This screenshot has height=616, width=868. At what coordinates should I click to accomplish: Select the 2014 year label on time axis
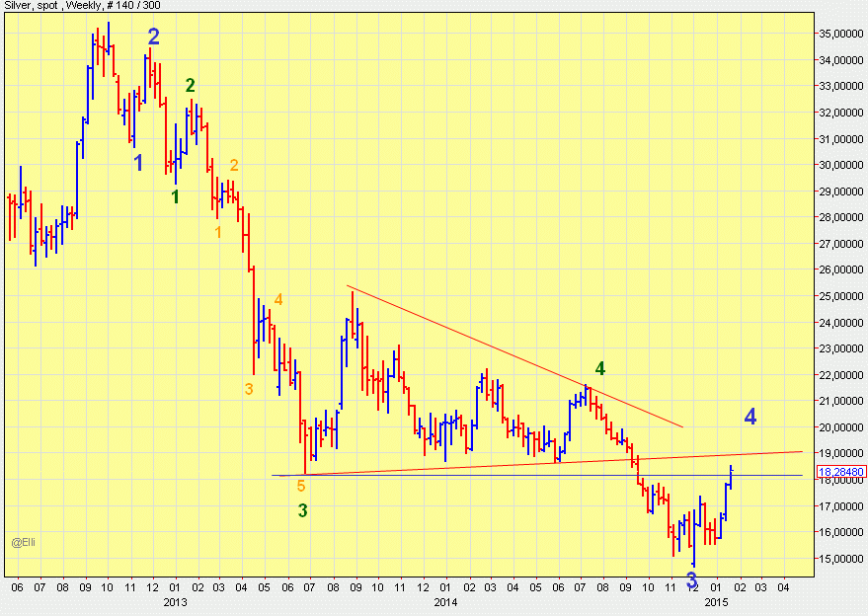pyautogui.click(x=445, y=601)
